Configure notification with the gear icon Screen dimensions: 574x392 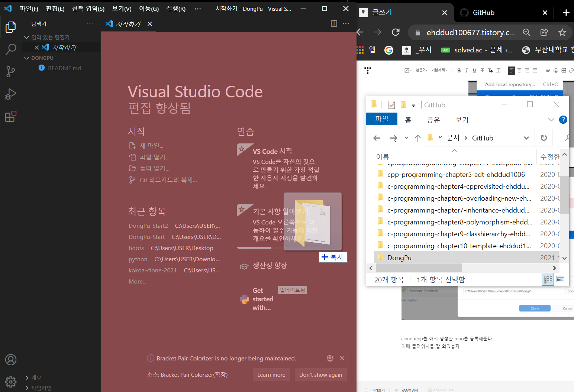click(x=330, y=358)
